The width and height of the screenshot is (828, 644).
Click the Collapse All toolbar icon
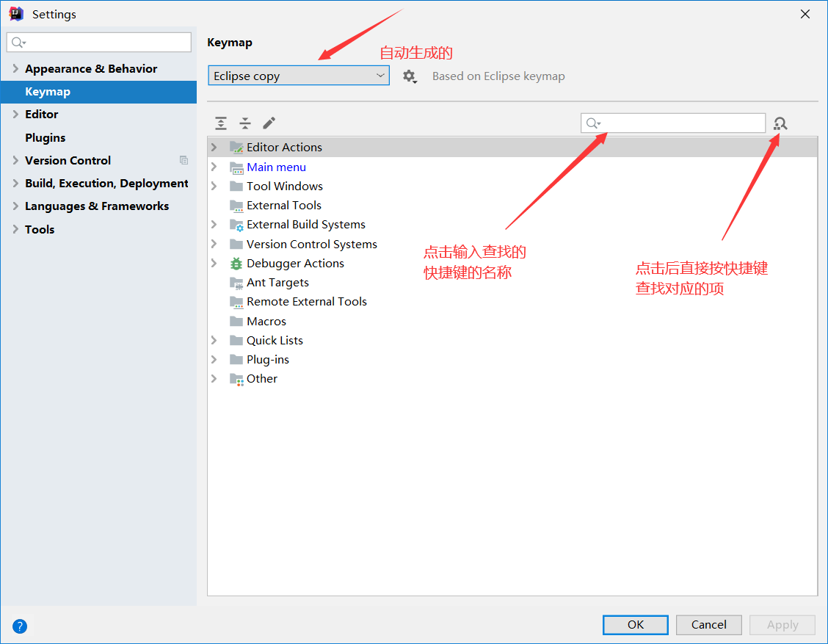[x=245, y=123]
